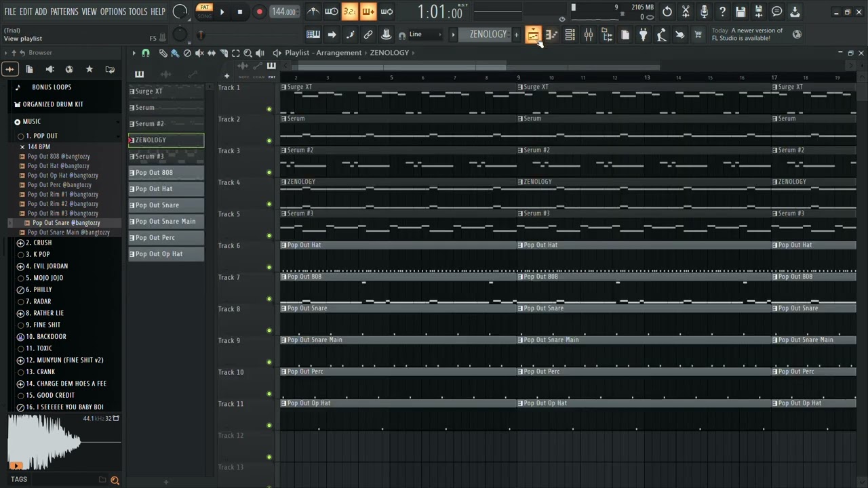Toggle loop recording
The width and height of the screenshot is (868, 488).
387,12
